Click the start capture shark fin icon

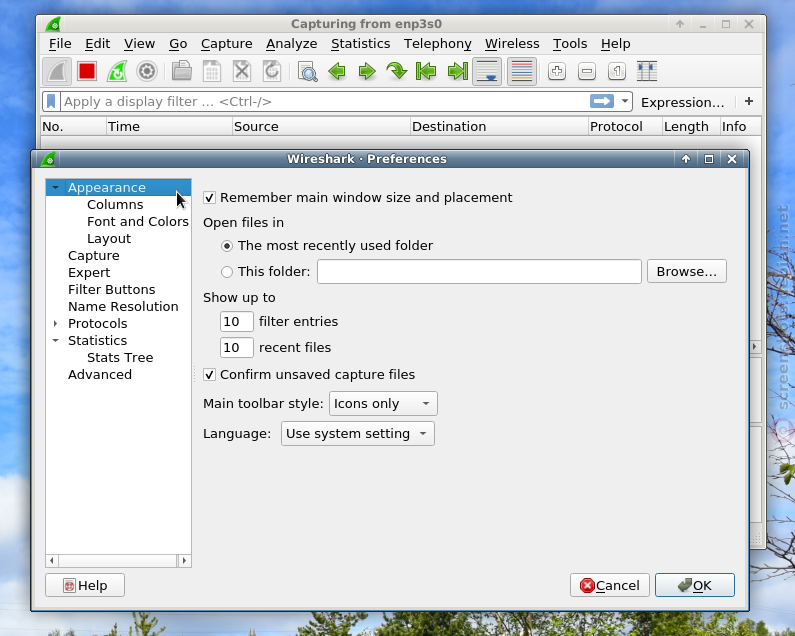point(57,72)
